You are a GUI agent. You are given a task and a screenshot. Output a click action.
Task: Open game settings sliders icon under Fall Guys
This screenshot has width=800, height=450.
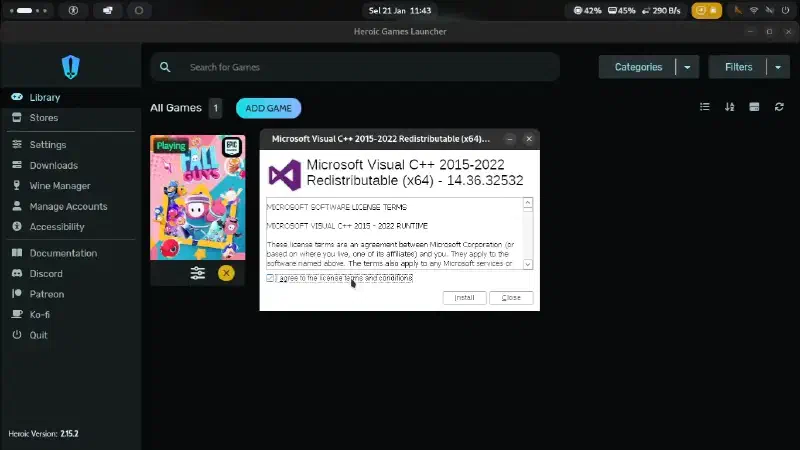coord(197,273)
